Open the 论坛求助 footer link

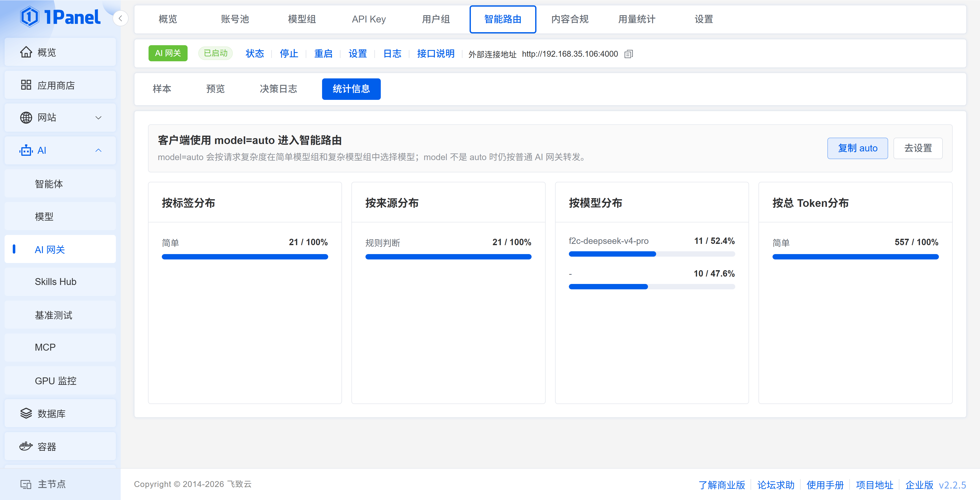click(x=776, y=485)
